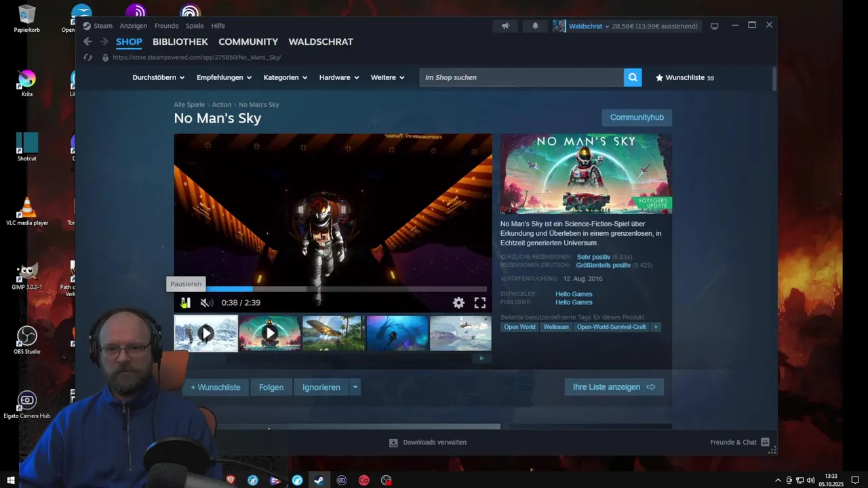Go forward with the forward arrow
The height and width of the screenshot is (488, 868).
104,41
